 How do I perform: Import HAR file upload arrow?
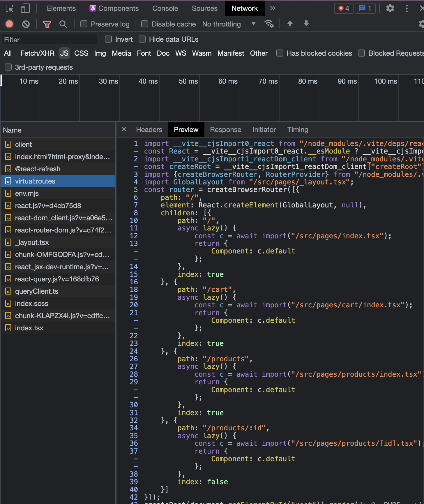coord(290,24)
